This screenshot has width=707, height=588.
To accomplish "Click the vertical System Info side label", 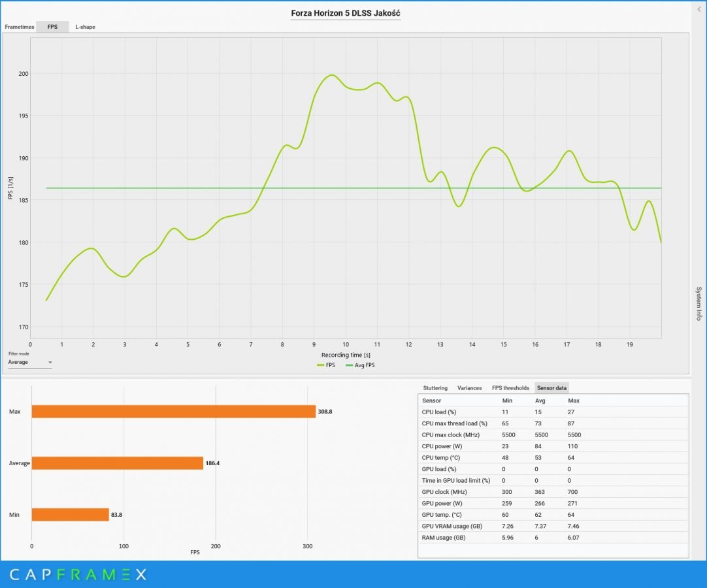I will [x=699, y=303].
